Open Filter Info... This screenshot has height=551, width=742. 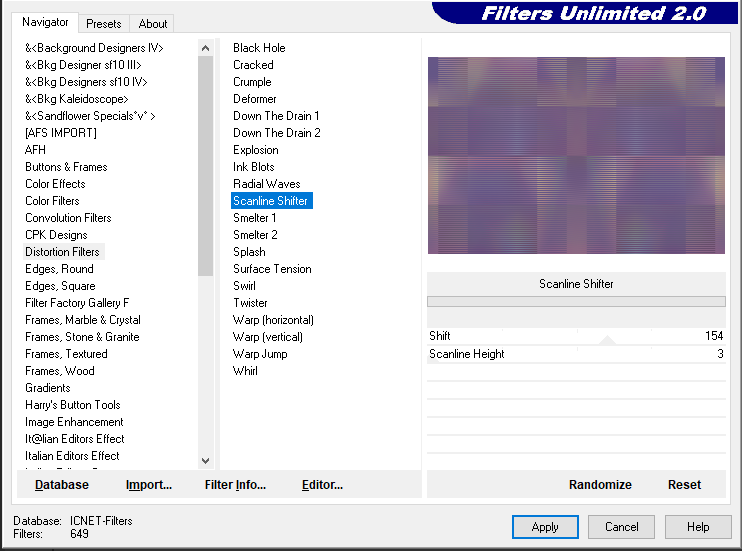click(x=235, y=485)
